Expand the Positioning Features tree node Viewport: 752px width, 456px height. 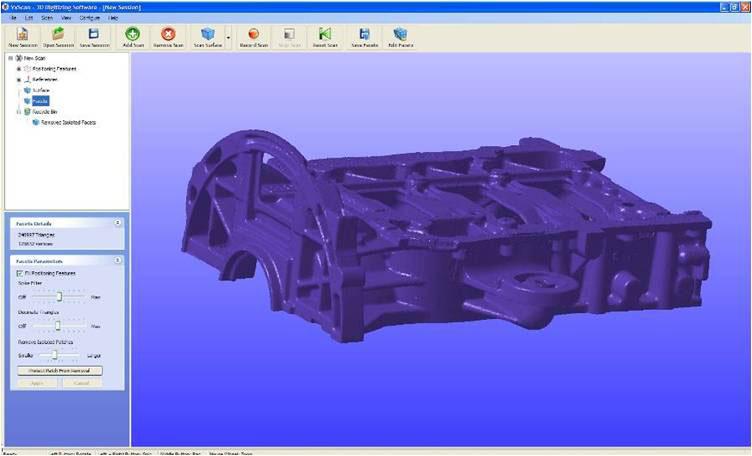click(x=18, y=68)
